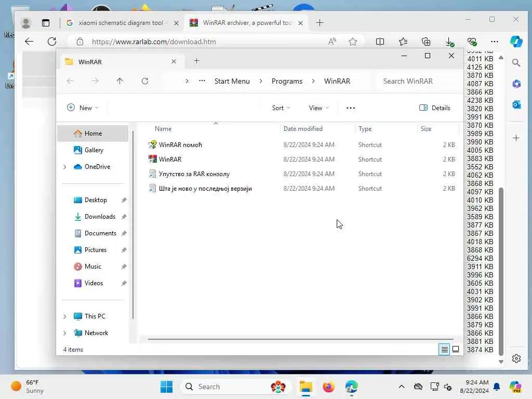Open browser essentials heart icon

coord(472,42)
